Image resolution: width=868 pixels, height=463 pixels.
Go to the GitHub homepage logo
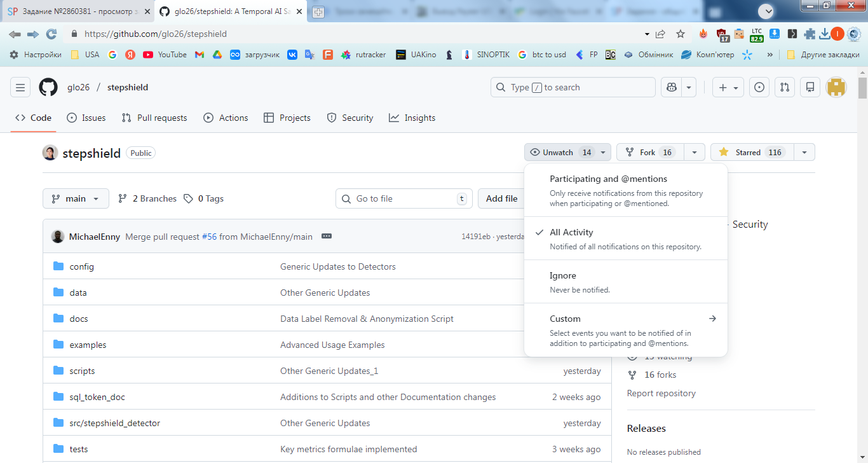pos(48,87)
